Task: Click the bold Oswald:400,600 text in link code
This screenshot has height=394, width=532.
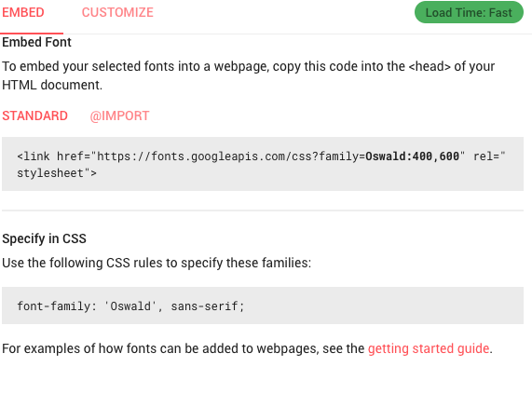Action: pyautogui.click(x=412, y=156)
